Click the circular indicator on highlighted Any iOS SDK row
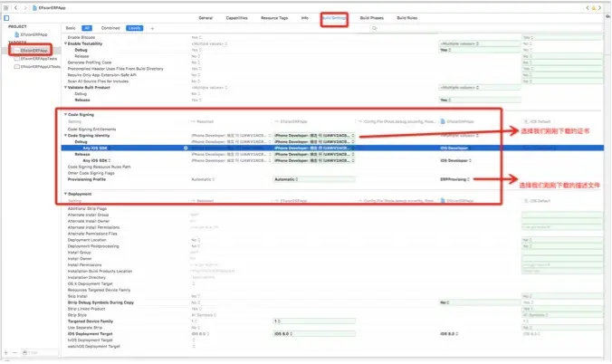The height and width of the screenshot is (364, 612). click(x=186, y=148)
